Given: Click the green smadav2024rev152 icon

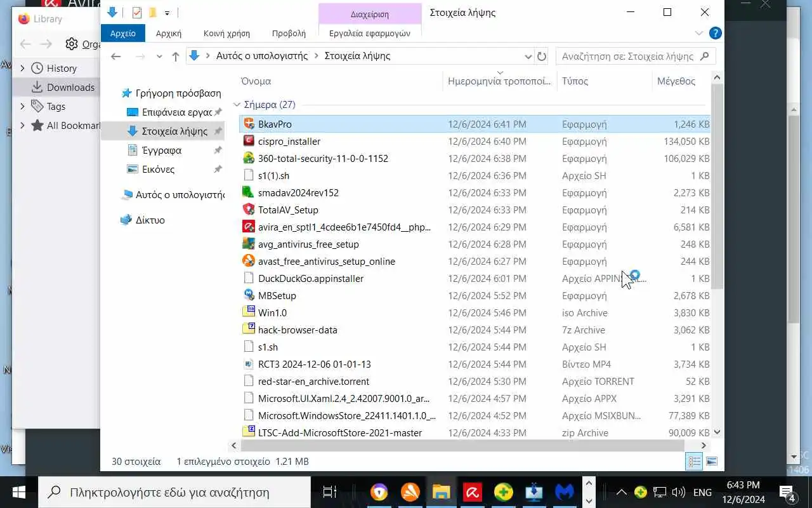Looking at the screenshot, I should coord(249,192).
